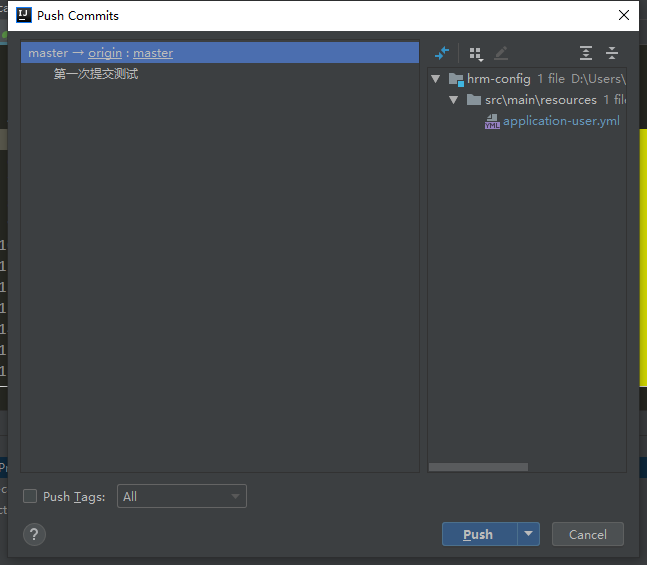Viewport: 647px width, 565px height.
Task: Click the Cancel button
Action: [x=587, y=534]
